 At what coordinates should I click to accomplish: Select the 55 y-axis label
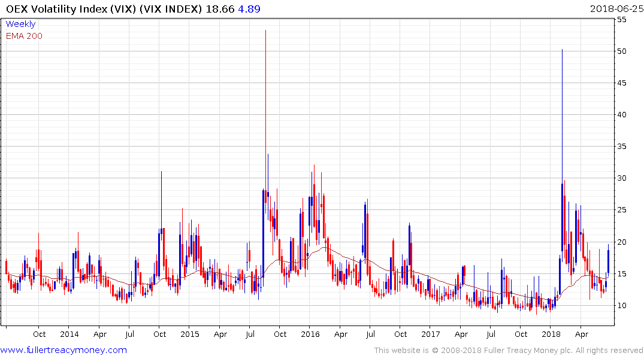621,20
